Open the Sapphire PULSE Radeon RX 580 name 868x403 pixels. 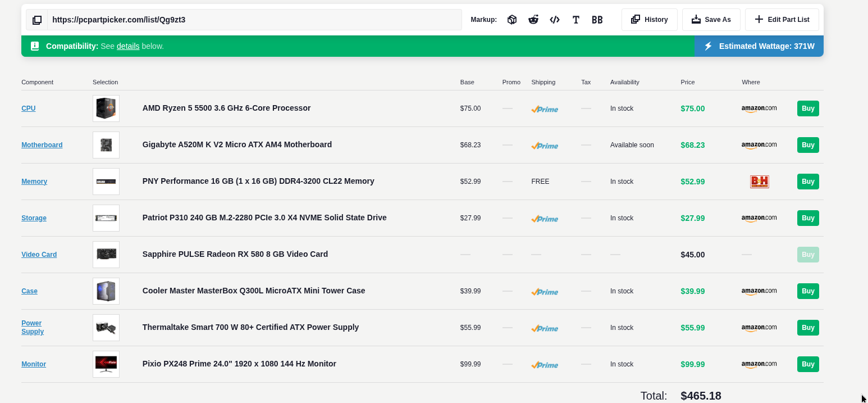(235, 254)
